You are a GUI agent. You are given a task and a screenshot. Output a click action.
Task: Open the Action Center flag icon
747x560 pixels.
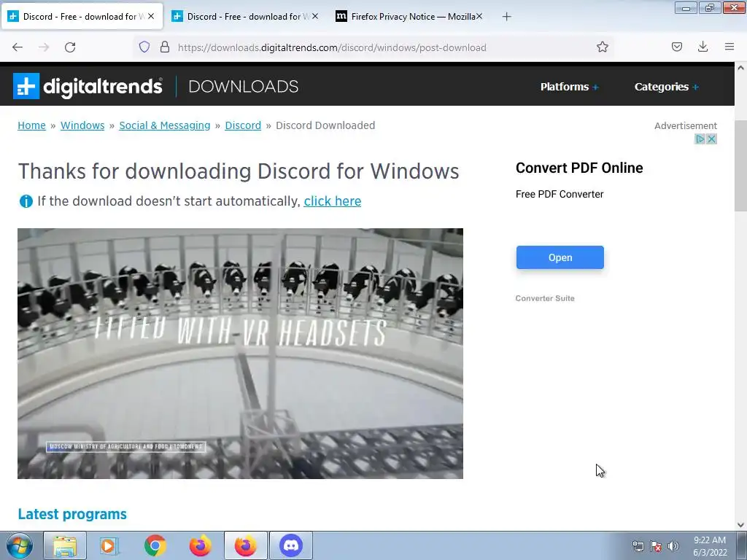coord(656,547)
